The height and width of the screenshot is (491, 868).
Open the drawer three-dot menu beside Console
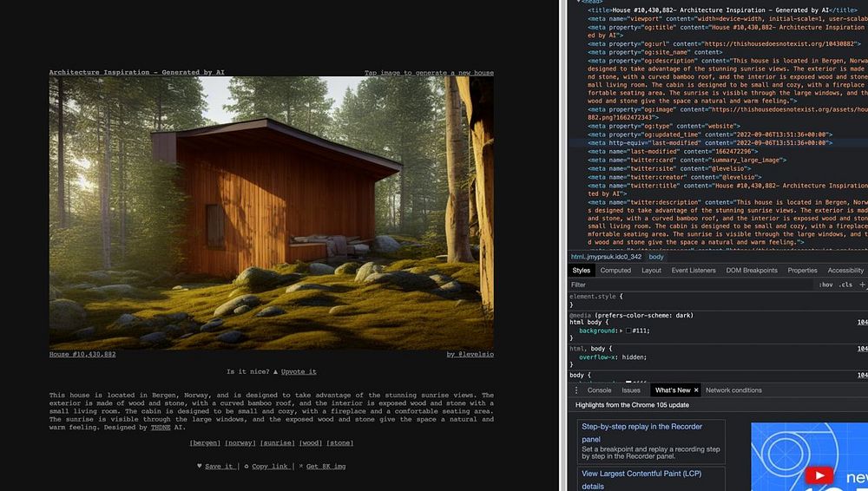(x=576, y=390)
